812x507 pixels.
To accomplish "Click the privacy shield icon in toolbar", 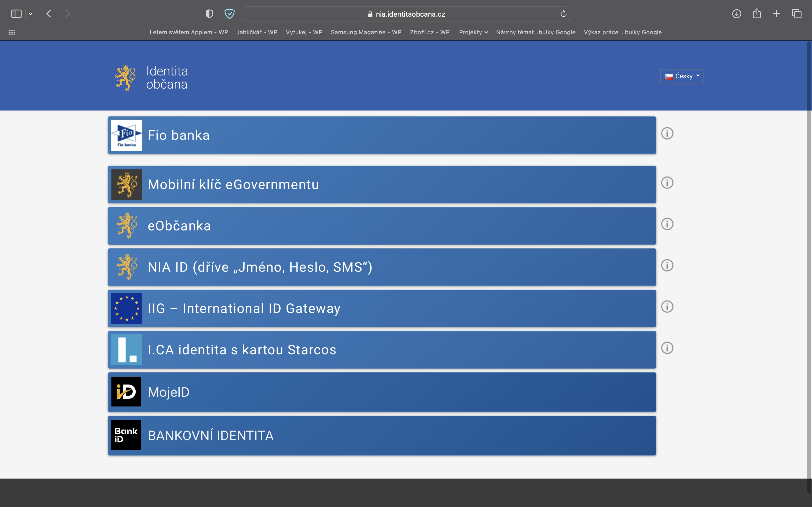I will click(209, 14).
